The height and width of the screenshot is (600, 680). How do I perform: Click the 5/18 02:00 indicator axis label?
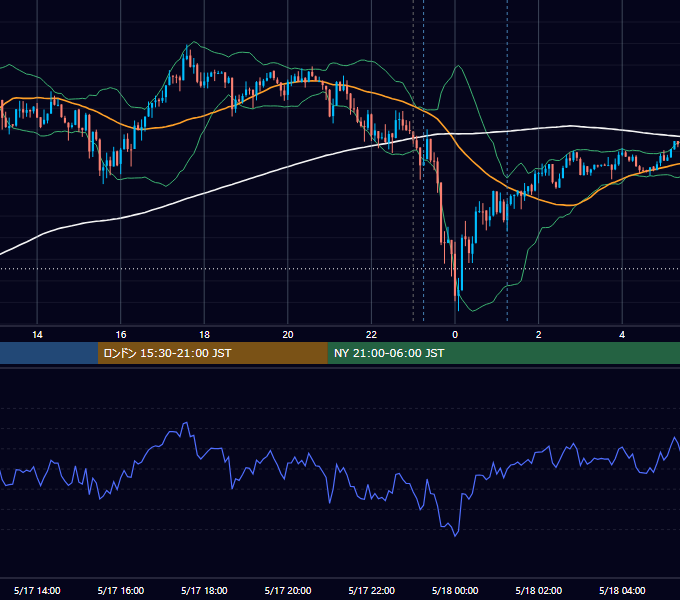(538, 590)
